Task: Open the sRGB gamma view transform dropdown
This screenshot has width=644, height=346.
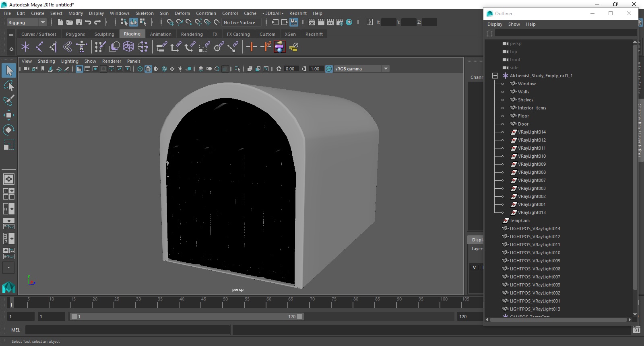Action: (386, 69)
